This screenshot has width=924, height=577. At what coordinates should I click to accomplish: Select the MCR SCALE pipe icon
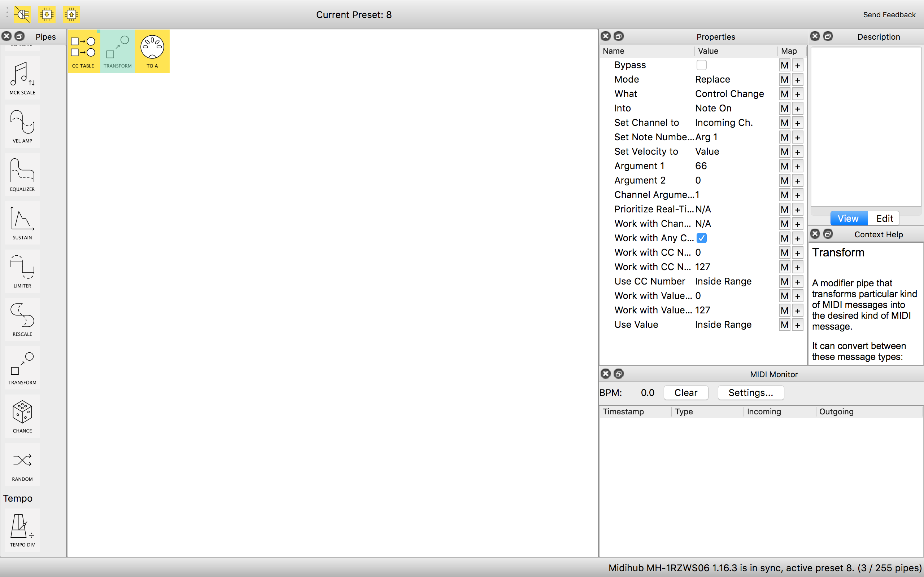point(22,78)
